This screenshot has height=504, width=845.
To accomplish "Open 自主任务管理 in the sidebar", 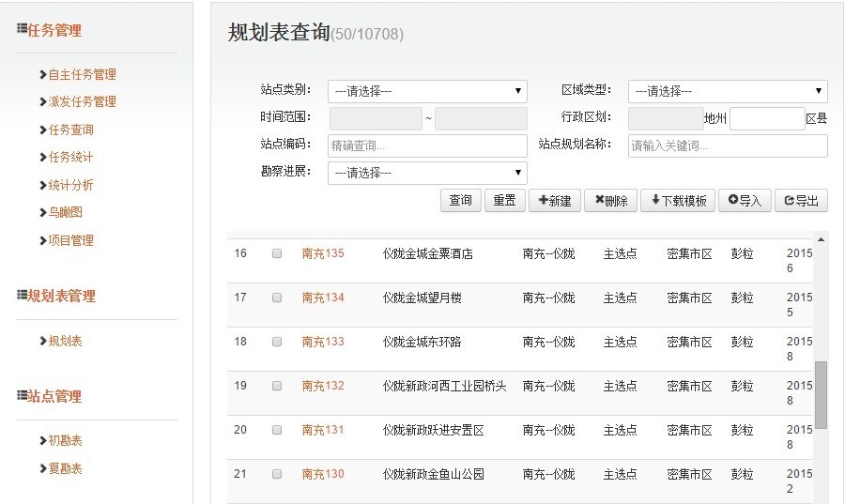I will [82, 74].
